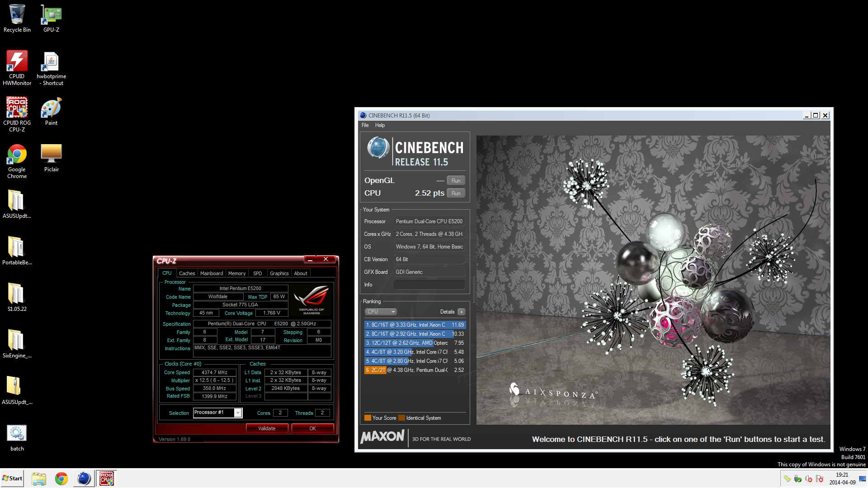Click the panel splitter handle in Cinebench
The image size is (868, 488).
(x=473, y=289)
